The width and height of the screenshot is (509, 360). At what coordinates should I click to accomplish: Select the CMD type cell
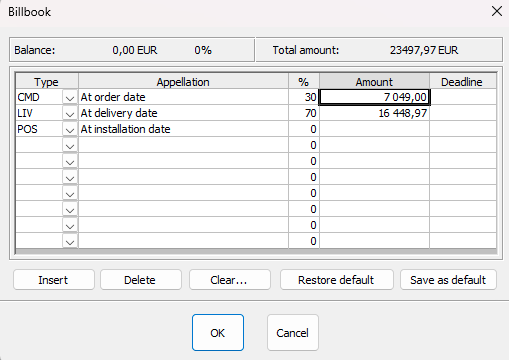coord(39,97)
